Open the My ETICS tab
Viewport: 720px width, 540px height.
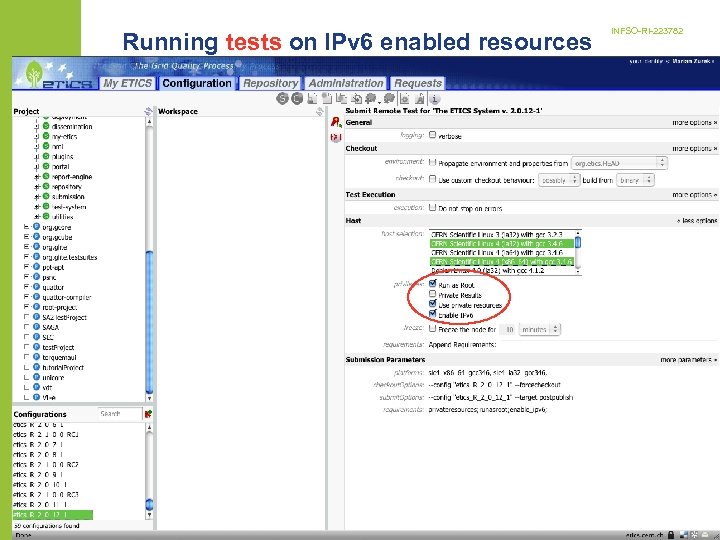[x=127, y=83]
